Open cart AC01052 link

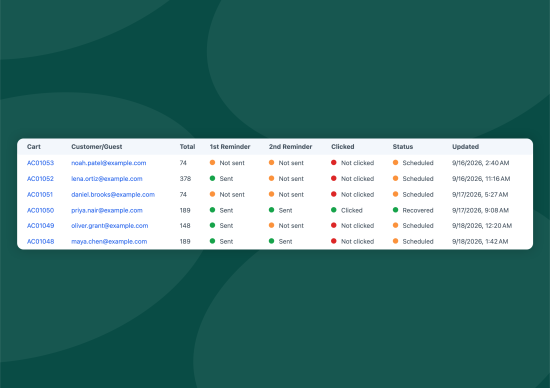tap(40, 179)
